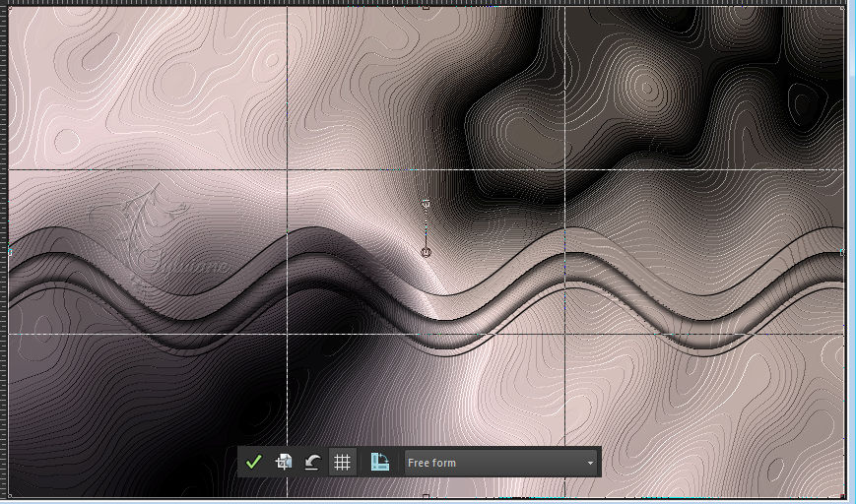Click the crop as new image icon

click(284, 463)
